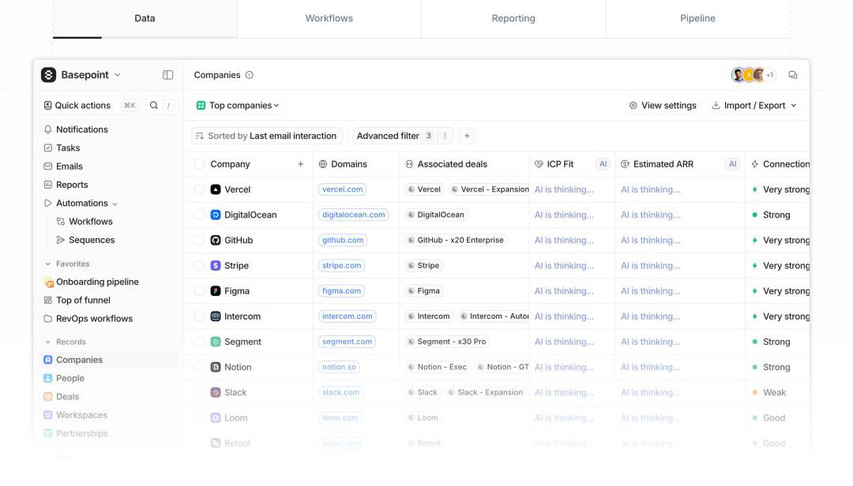Tick the Figma row checkbox
The width and height of the screenshot is (853, 486).
point(199,291)
